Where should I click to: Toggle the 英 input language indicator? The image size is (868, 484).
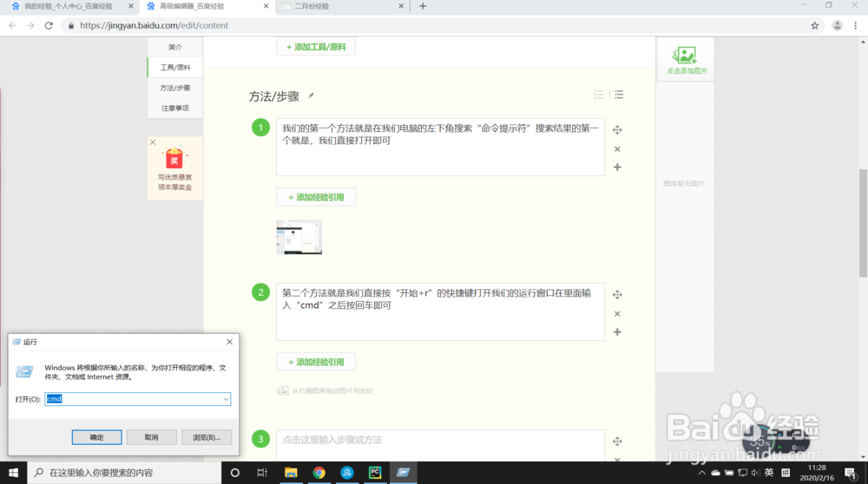769,473
